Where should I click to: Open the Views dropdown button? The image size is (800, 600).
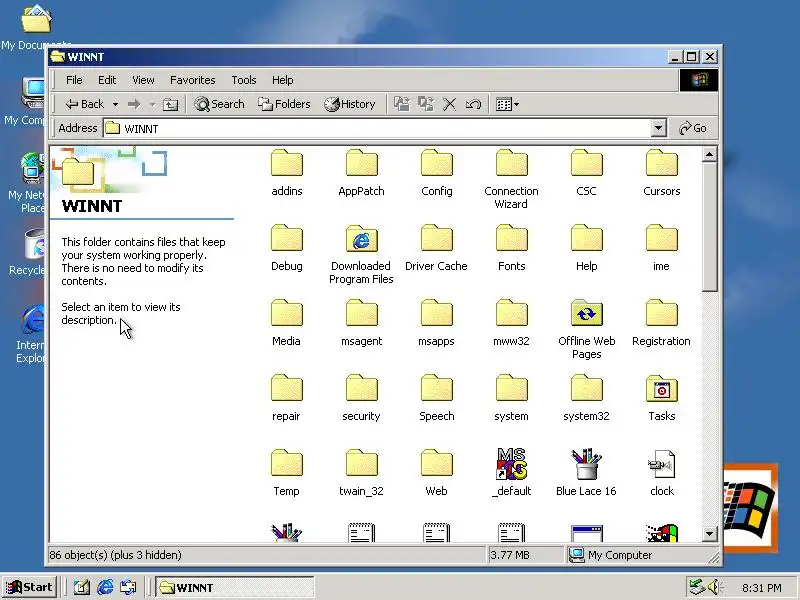pyautogui.click(x=507, y=105)
